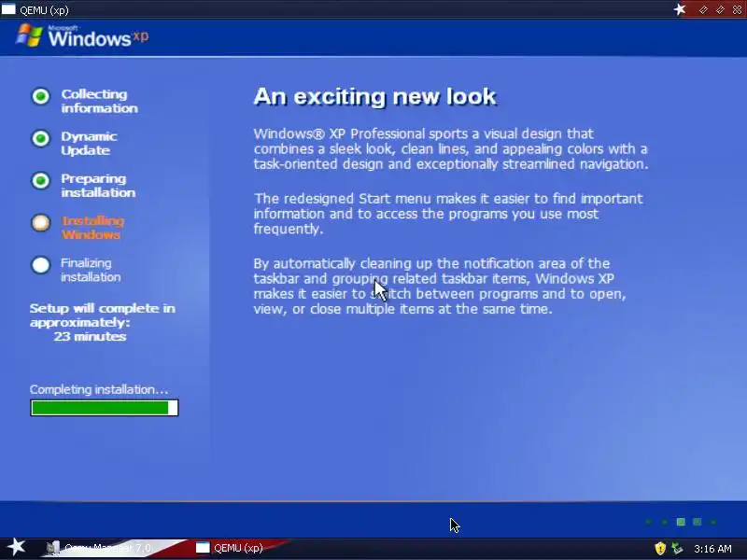
Task: Click the paragraph starting Windows® XP Professional sports
Action: coord(451,148)
